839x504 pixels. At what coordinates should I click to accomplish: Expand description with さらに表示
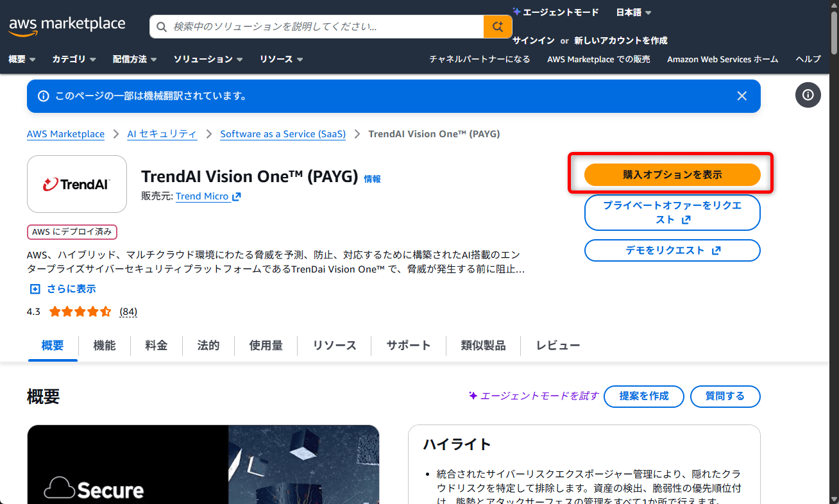coord(64,289)
